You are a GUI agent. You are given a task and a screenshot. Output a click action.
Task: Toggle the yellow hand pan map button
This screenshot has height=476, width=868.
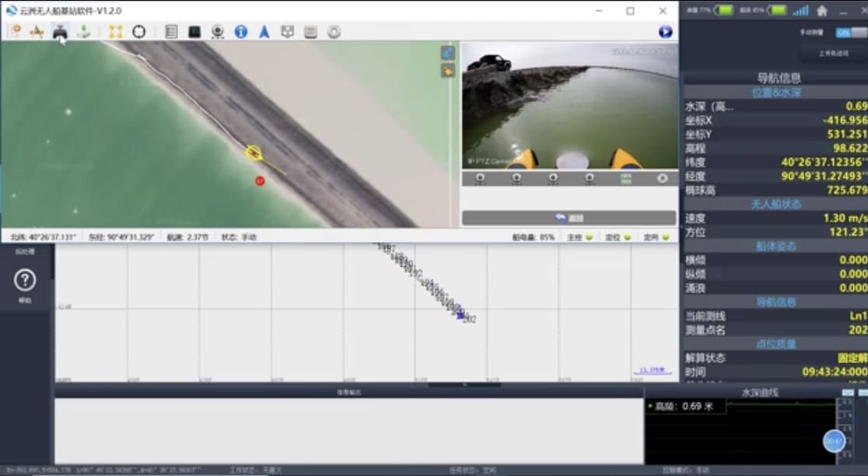(447, 71)
